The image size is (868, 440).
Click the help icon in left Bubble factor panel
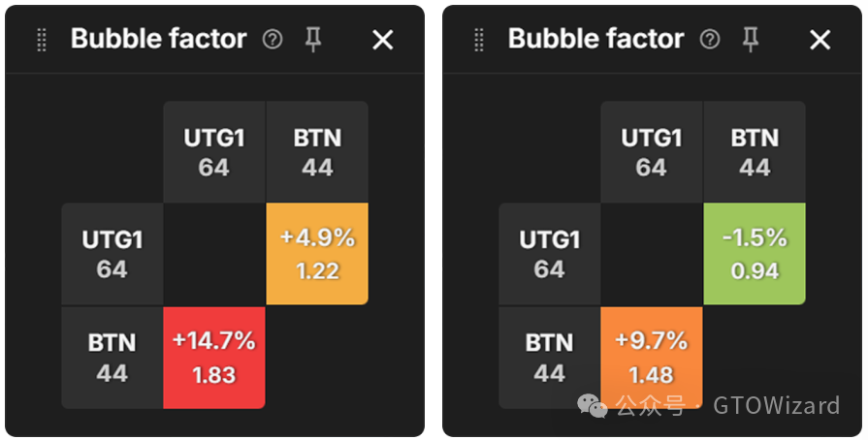pos(273,40)
